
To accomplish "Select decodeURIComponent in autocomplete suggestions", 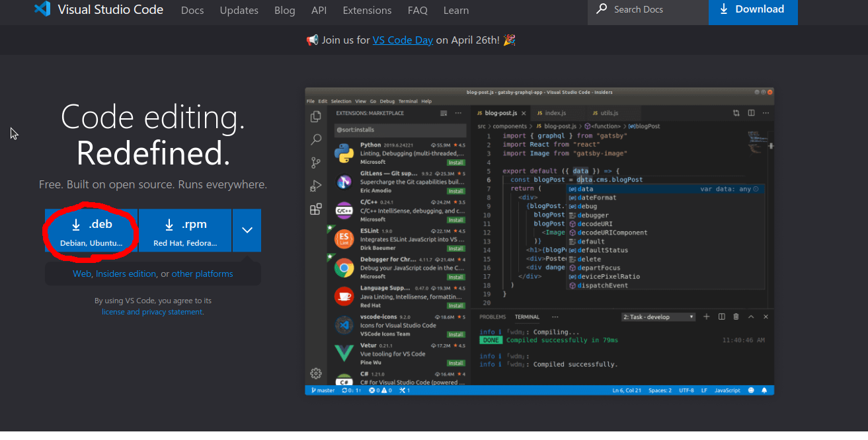I will click(x=612, y=233).
